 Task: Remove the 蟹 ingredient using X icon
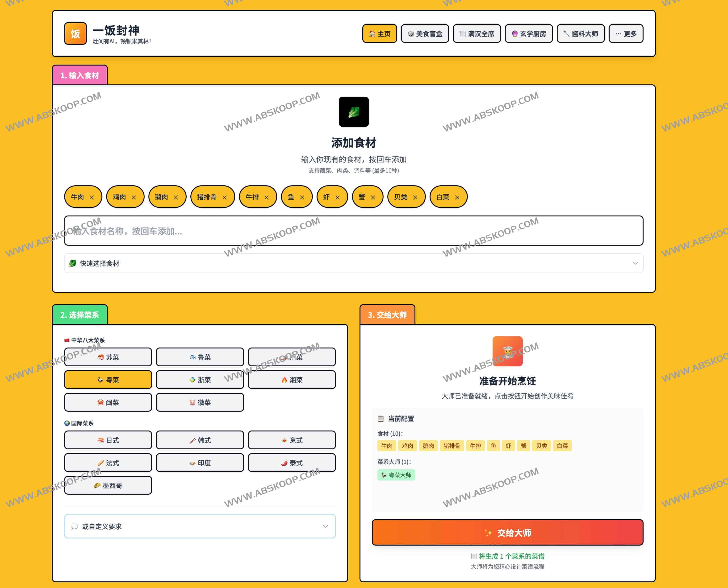pyautogui.click(x=373, y=198)
